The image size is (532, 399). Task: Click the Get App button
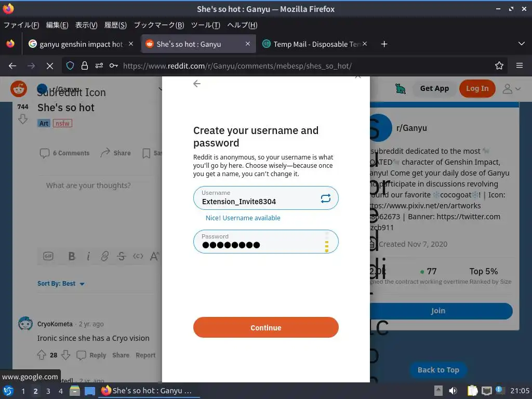[434, 88]
